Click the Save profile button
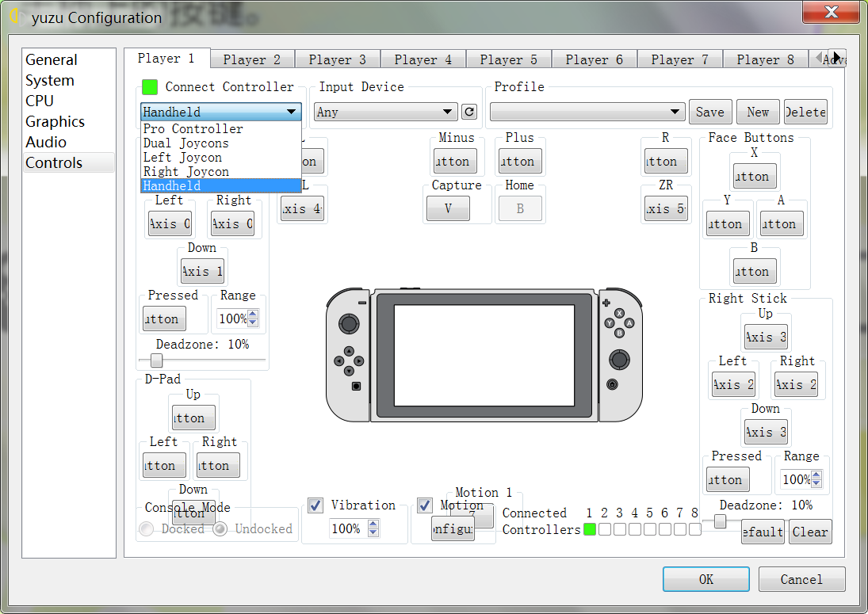This screenshot has width=868, height=614. click(x=710, y=112)
